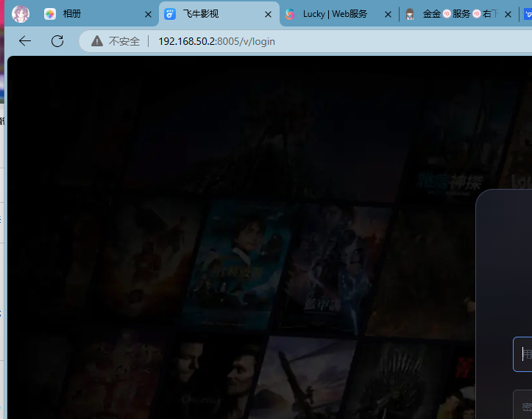Click the password input field
Image resolution: width=532 pixels, height=419 pixels.
(522, 405)
